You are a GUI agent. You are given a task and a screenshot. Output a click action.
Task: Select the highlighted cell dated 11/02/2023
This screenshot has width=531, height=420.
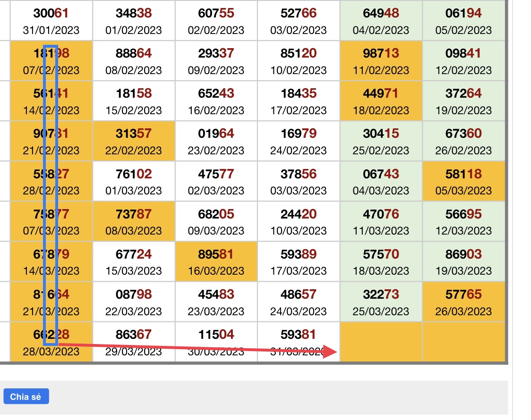coord(381,61)
